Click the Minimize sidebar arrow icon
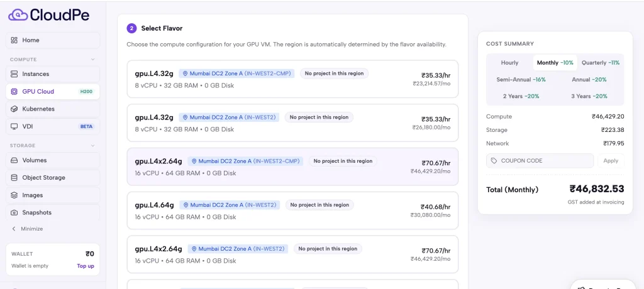Image resolution: width=644 pixels, height=289 pixels. click(x=14, y=229)
